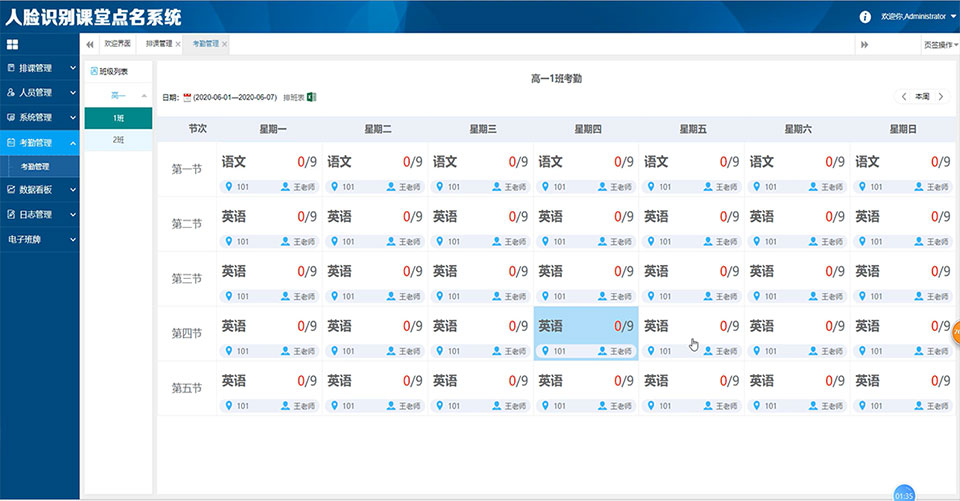
Task: Click teacher icon in 星期六 第一节 cell
Action: pos(813,187)
